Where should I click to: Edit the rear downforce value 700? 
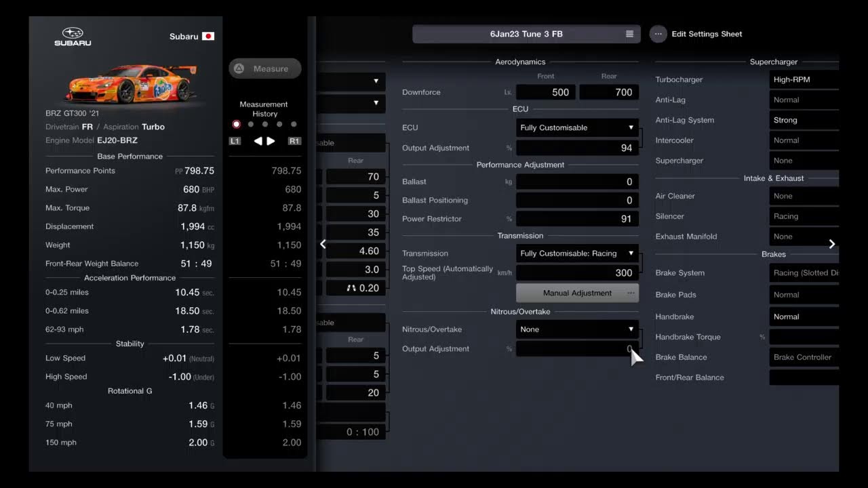pos(609,92)
